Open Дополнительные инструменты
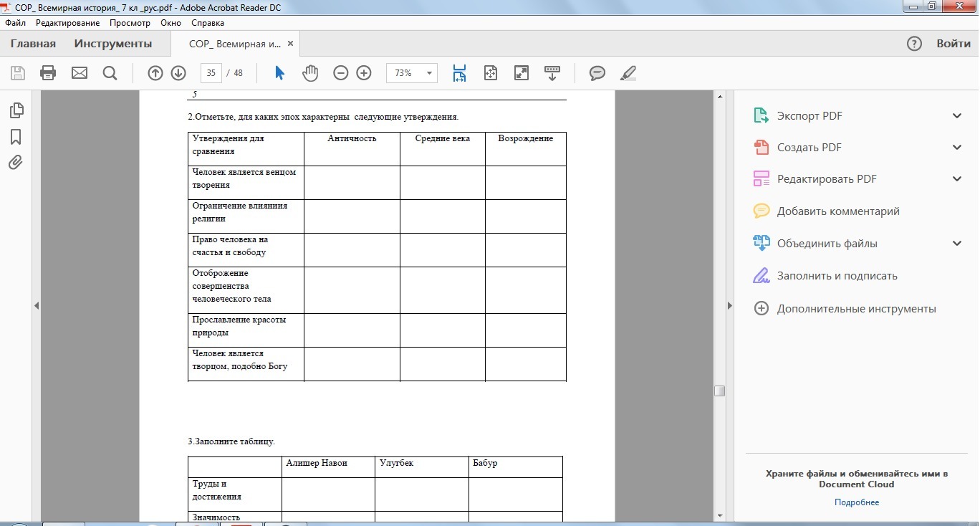 tap(857, 309)
